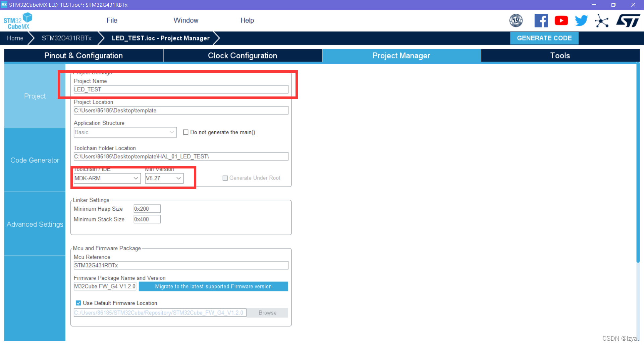The image size is (644, 345).
Task: Open the Facebook icon link
Action: [541, 20]
